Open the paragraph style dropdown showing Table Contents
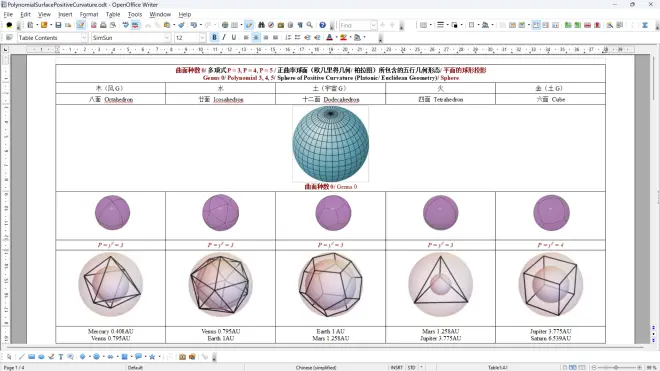Viewport: 660px width, 371px height. pyautogui.click(x=84, y=37)
